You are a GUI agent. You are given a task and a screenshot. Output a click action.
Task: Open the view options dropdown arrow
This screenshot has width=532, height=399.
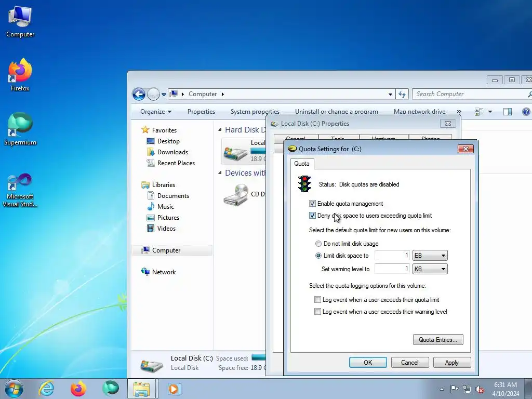click(x=490, y=112)
